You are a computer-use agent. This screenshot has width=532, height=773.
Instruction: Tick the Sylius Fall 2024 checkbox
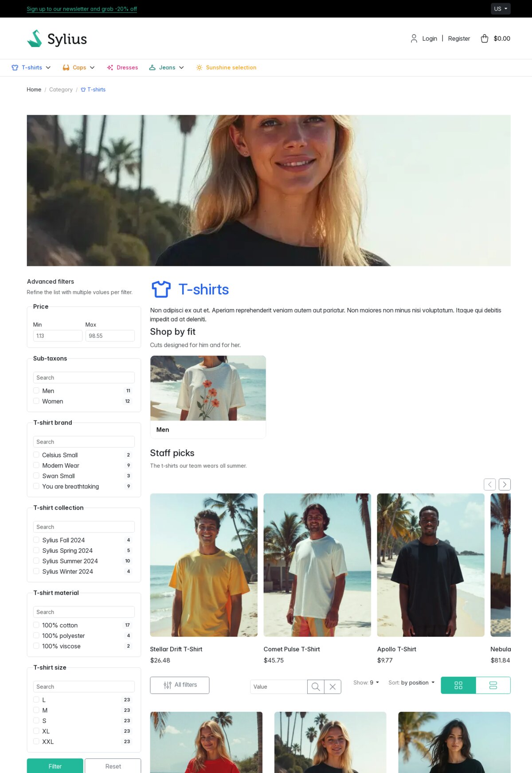click(x=36, y=540)
